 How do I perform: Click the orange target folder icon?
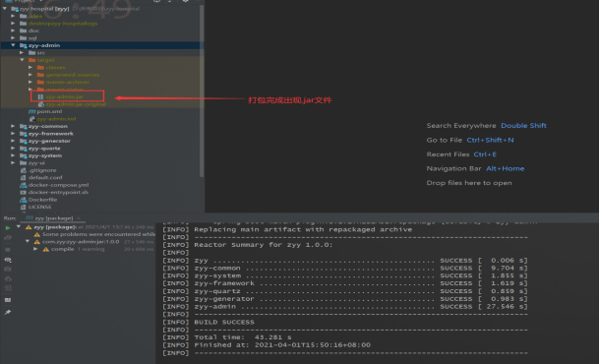click(32, 60)
